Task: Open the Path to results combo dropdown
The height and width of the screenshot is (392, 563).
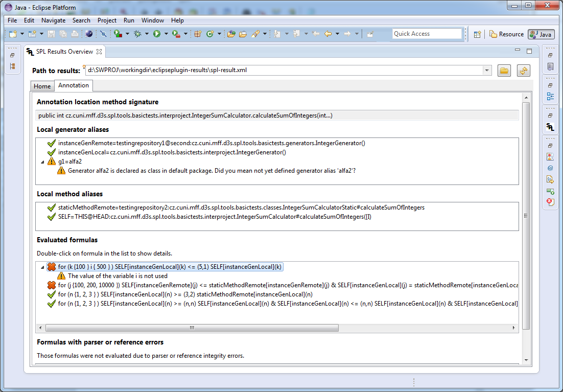Action: [487, 71]
